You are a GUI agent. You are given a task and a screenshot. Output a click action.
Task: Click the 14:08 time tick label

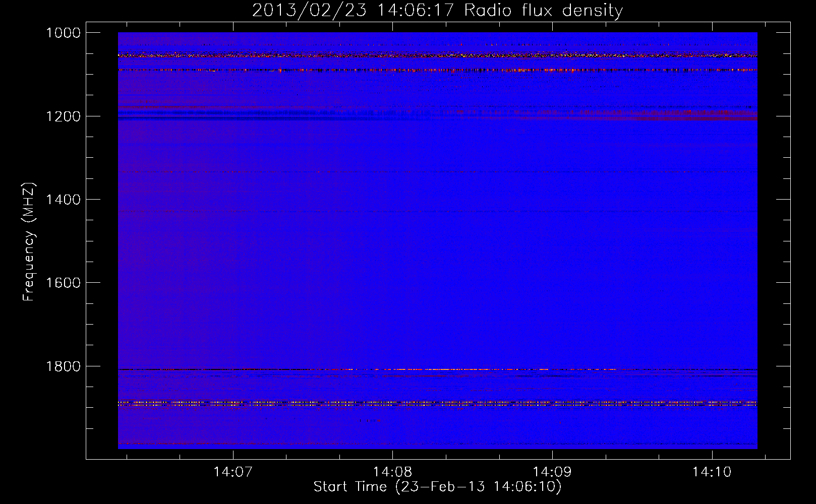tap(392, 472)
